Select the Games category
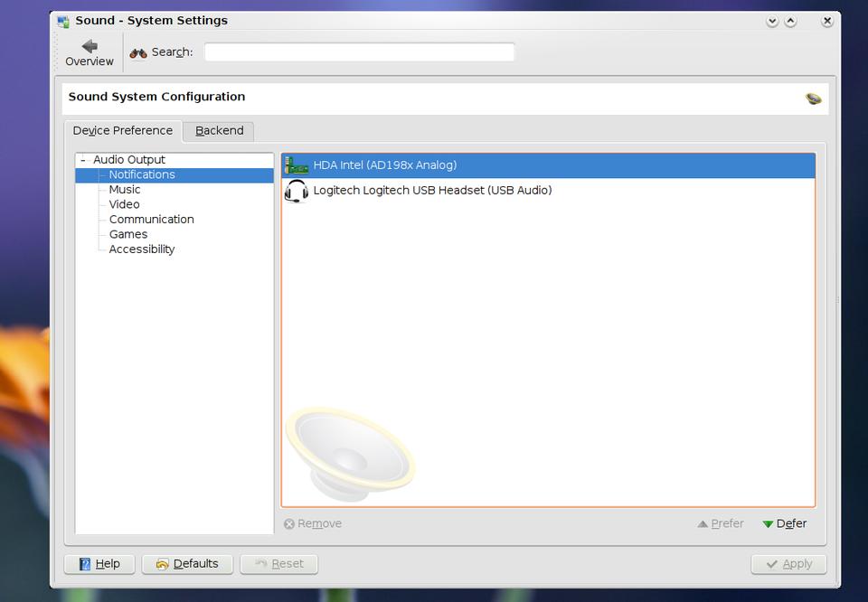Viewport: 868px width, 602px height. [x=128, y=234]
